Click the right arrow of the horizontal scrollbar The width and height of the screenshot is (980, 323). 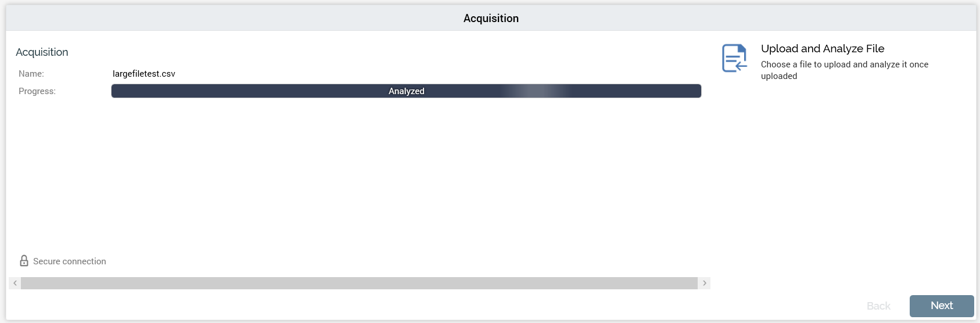[x=704, y=283]
